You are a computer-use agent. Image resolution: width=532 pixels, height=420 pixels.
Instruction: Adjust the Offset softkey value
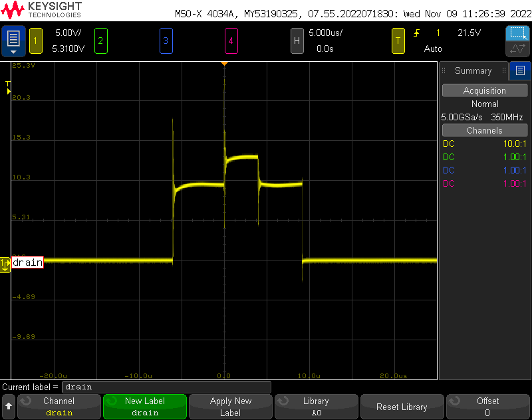(x=487, y=406)
